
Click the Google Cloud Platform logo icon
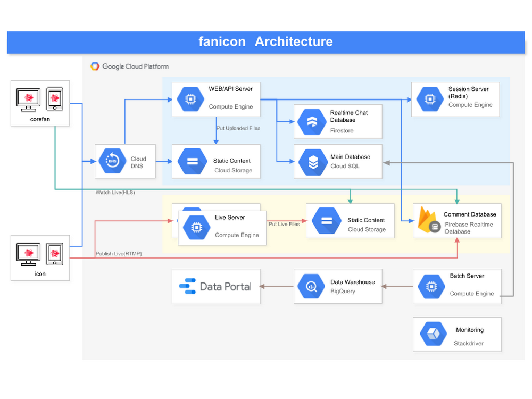point(95,66)
